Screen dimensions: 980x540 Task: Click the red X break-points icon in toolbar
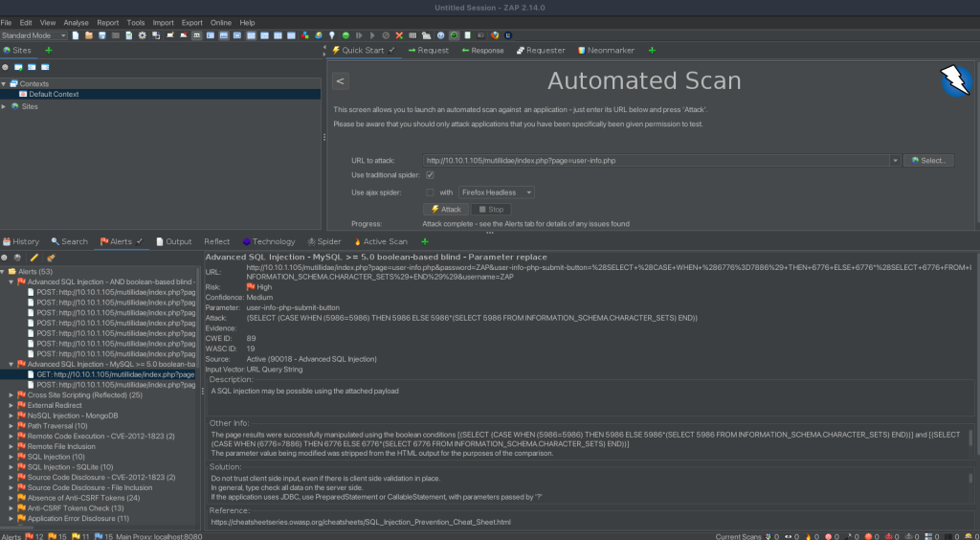(x=398, y=35)
